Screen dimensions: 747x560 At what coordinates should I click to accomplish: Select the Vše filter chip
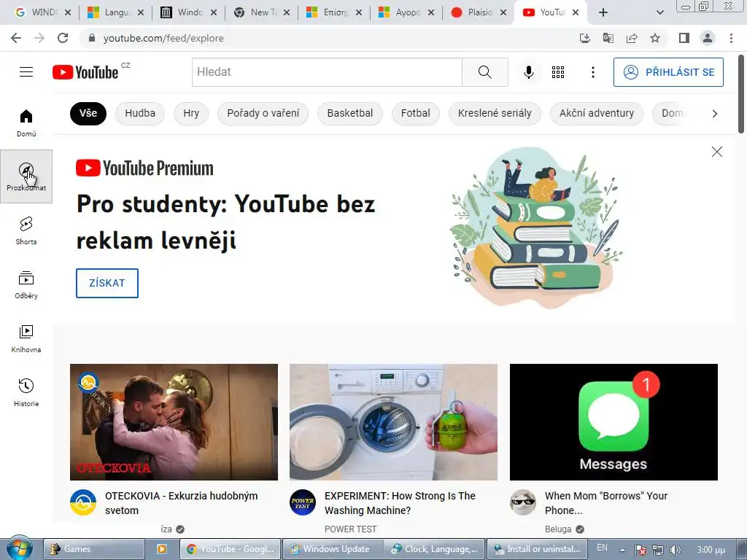tap(88, 113)
